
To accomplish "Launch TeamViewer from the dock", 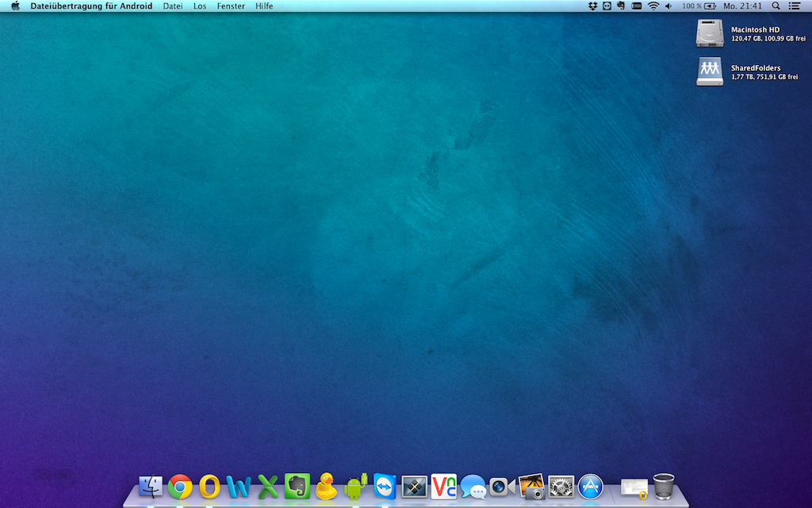I will coord(385,486).
